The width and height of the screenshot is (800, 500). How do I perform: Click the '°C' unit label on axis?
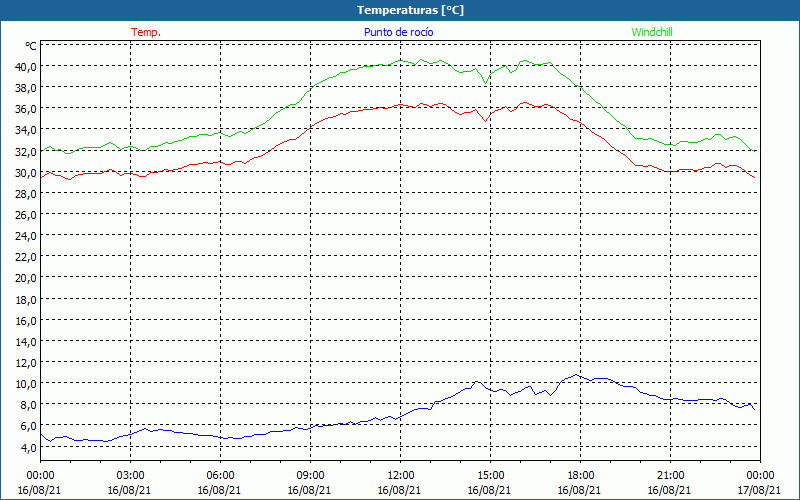click(x=31, y=46)
